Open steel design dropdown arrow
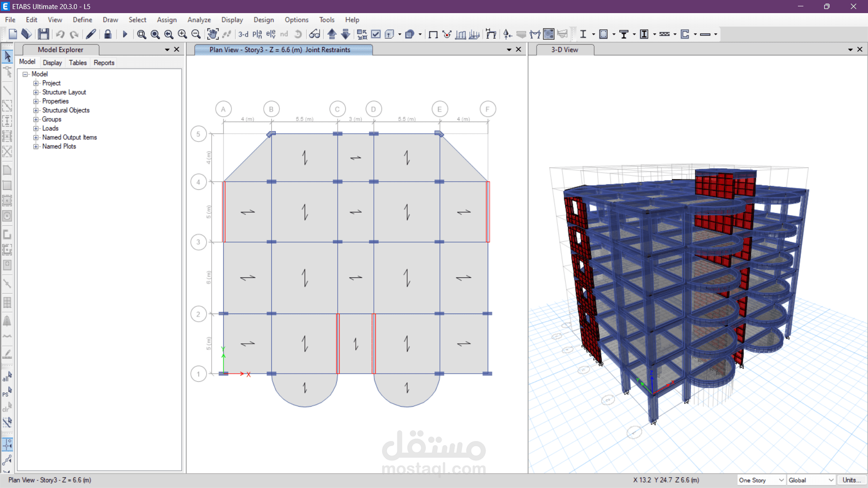 click(x=594, y=34)
